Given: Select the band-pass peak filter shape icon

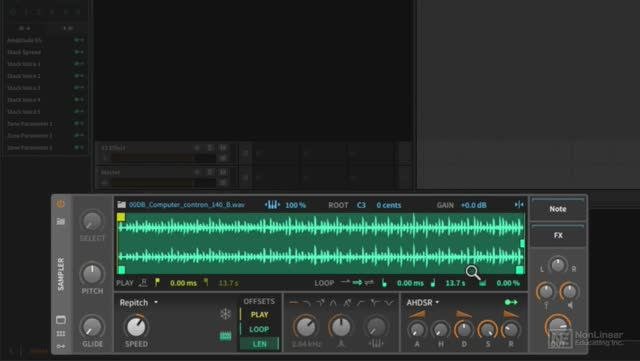Looking at the screenshot, I should [333, 303].
